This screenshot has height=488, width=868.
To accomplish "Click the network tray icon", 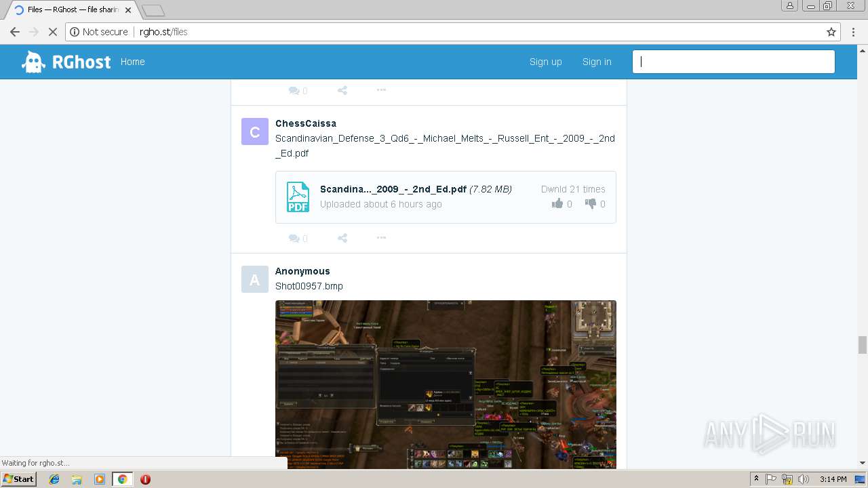I will [x=787, y=479].
